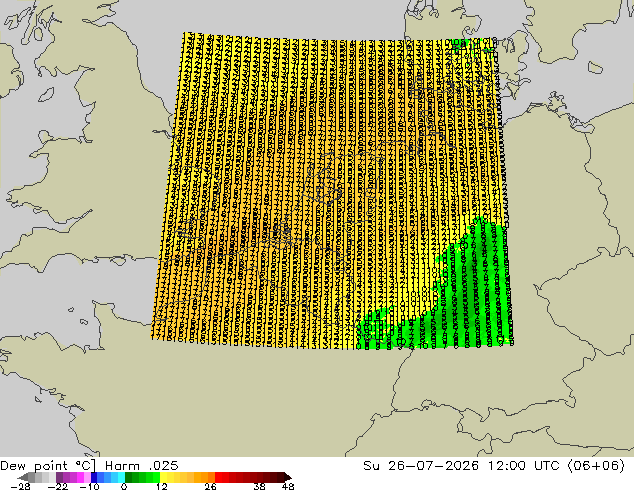Image resolution: width=634 pixels, height=490 pixels.
Task: Click the "-22" legend value
Action: point(57,486)
